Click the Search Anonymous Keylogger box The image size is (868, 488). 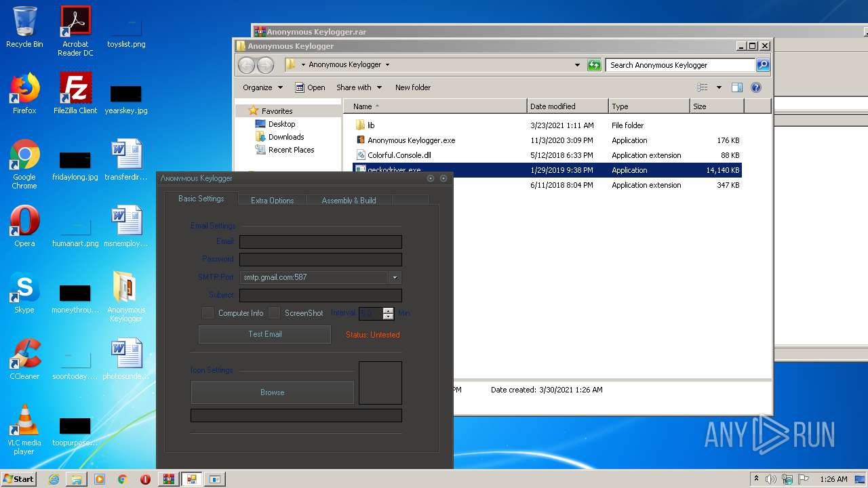coord(680,65)
